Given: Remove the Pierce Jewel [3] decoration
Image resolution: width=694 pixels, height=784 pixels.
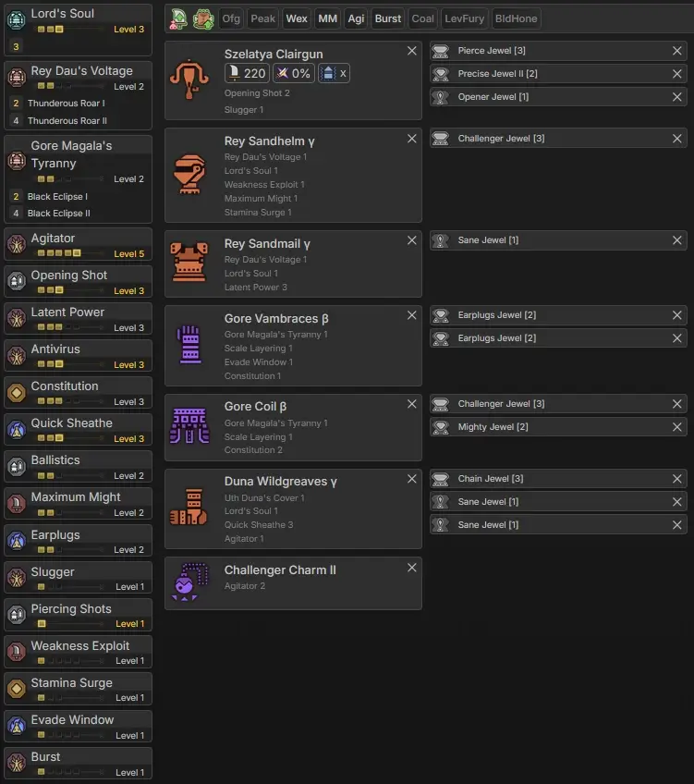Looking at the screenshot, I should pyautogui.click(x=677, y=51).
